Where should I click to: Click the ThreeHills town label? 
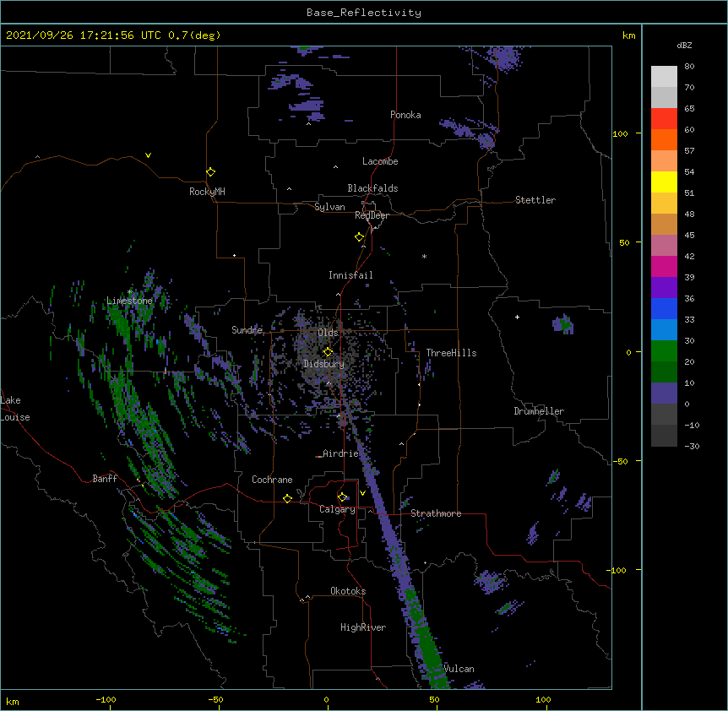(x=451, y=353)
